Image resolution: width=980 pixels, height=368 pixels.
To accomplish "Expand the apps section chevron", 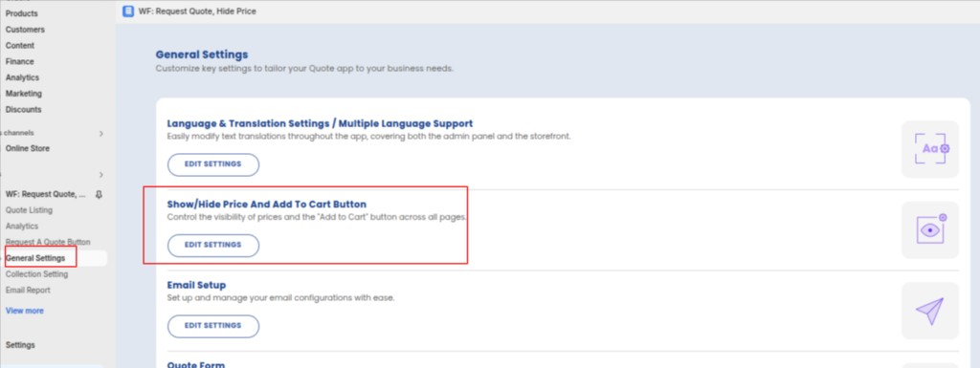I will click(x=101, y=175).
